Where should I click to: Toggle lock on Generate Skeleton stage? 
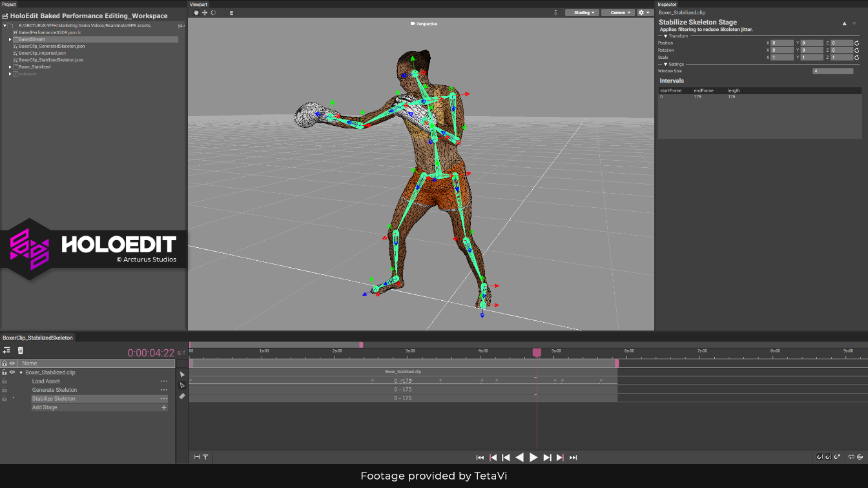5,390
